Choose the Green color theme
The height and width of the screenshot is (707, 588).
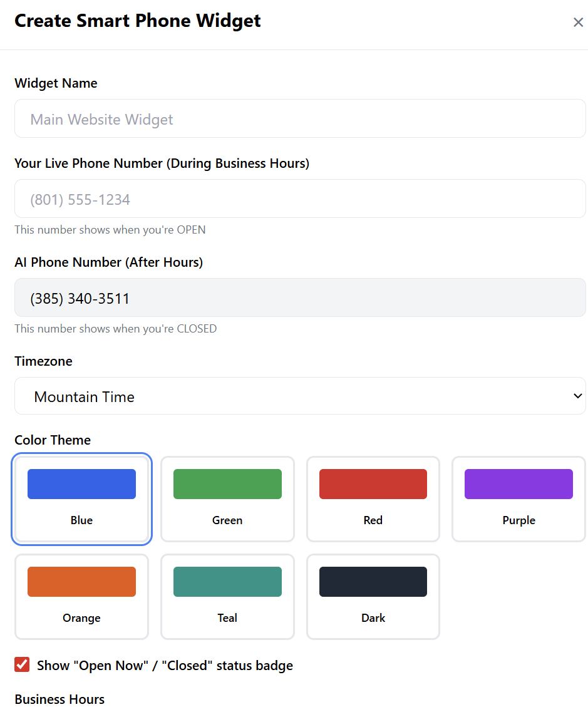(x=227, y=499)
